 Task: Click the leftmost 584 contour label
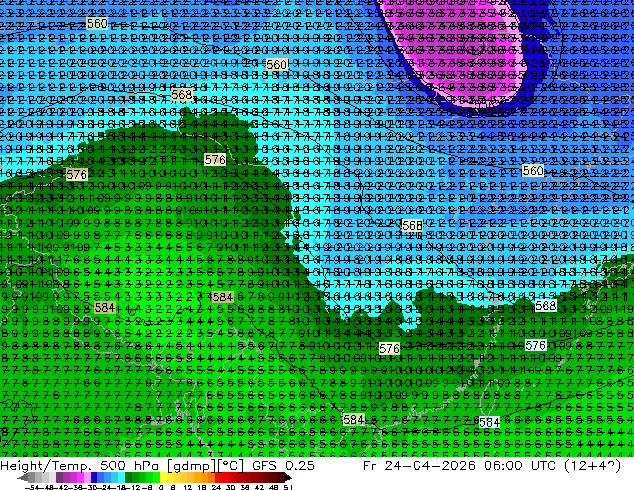tap(105, 307)
